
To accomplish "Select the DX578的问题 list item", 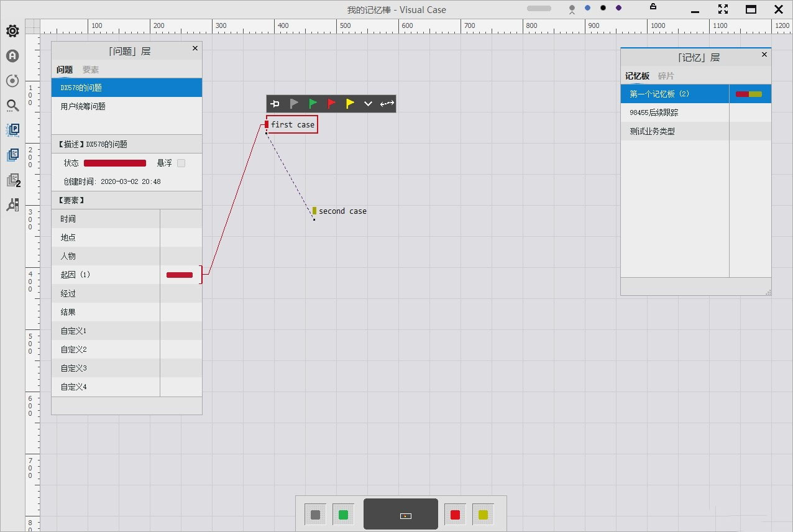I will pyautogui.click(x=127, y=88).
